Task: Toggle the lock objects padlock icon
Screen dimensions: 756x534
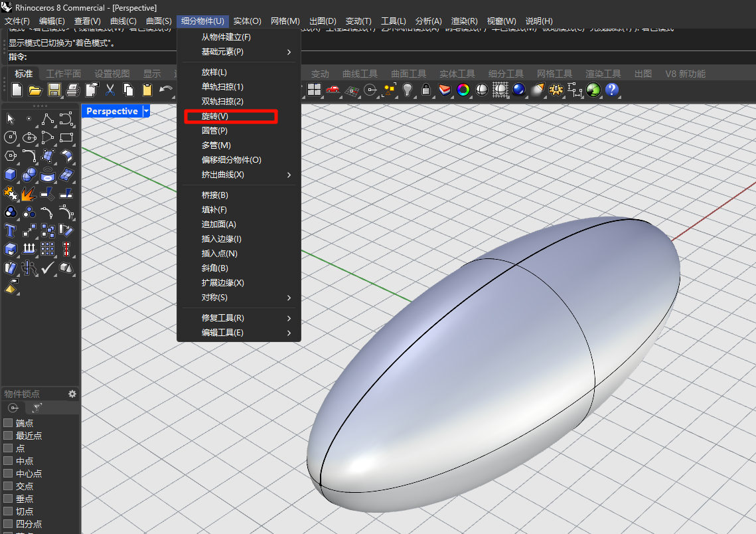Action: [426, 90]
